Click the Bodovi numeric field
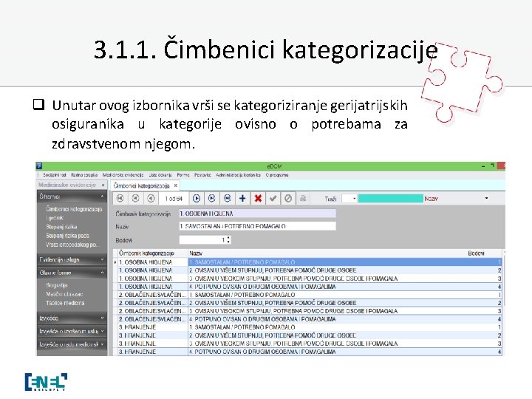Viewport: 532px width, 399px height. 203,240
